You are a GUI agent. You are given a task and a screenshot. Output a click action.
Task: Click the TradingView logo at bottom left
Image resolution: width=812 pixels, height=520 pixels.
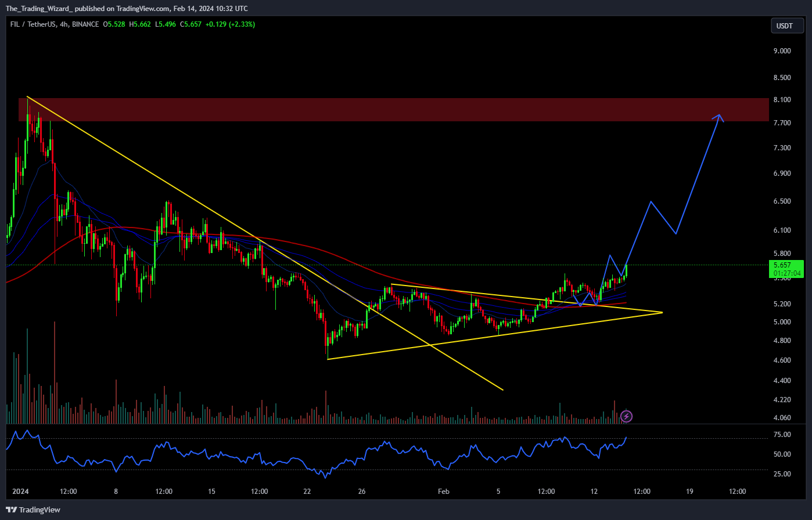point(34,510)
